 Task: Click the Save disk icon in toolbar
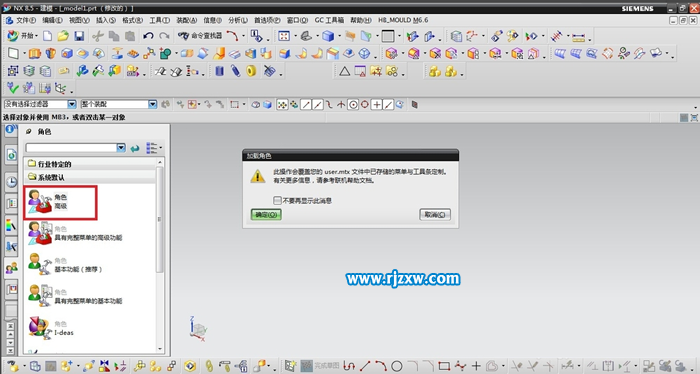(79, 36)
